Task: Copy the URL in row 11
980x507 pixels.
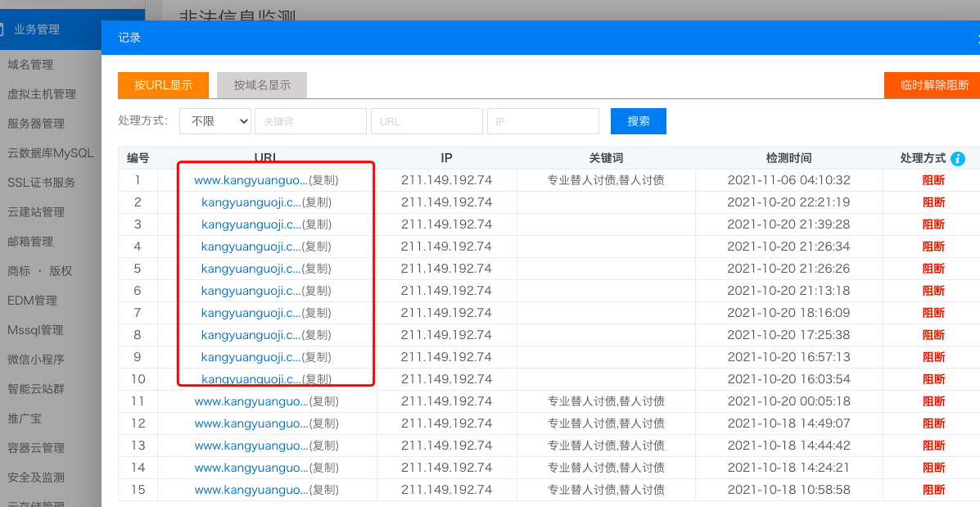Action: 323,401
